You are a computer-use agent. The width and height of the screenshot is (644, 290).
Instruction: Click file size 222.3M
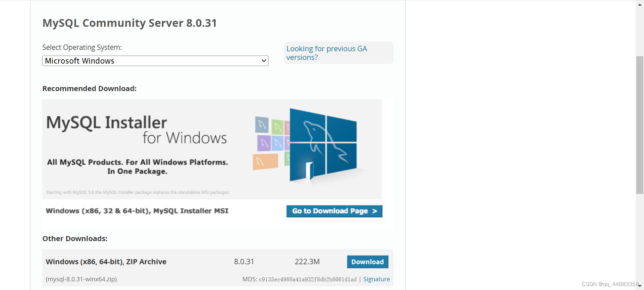tap(307, 262)
